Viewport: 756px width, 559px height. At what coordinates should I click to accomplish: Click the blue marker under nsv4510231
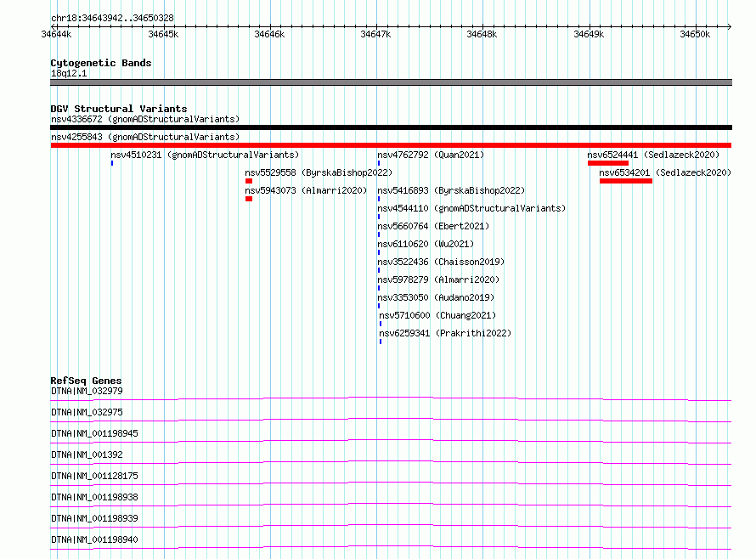112,163
